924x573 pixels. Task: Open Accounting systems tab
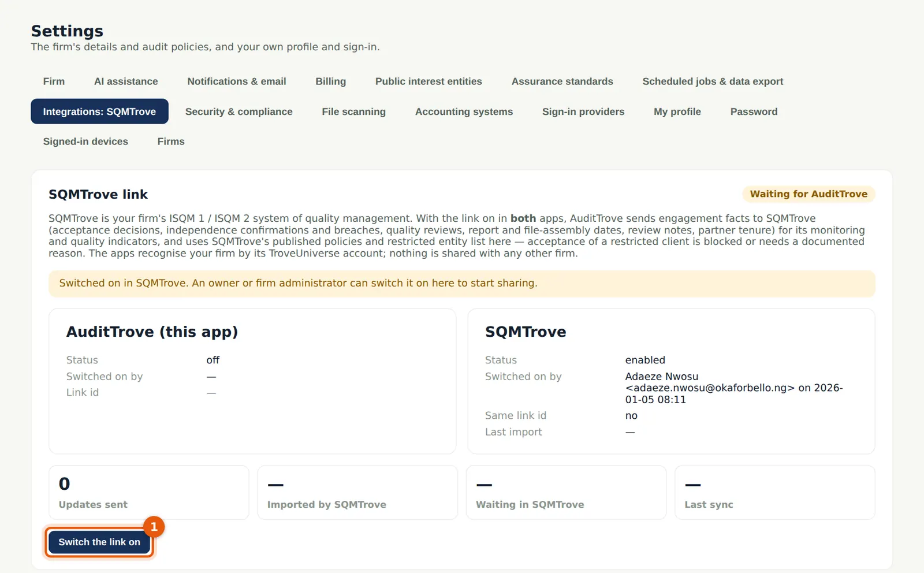point(464,111)
